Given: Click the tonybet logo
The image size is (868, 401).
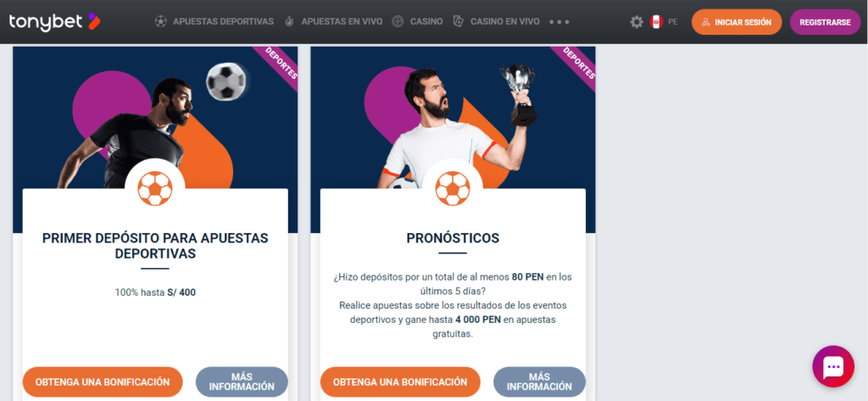Looking at the screenshot, I should pos(54,21).
